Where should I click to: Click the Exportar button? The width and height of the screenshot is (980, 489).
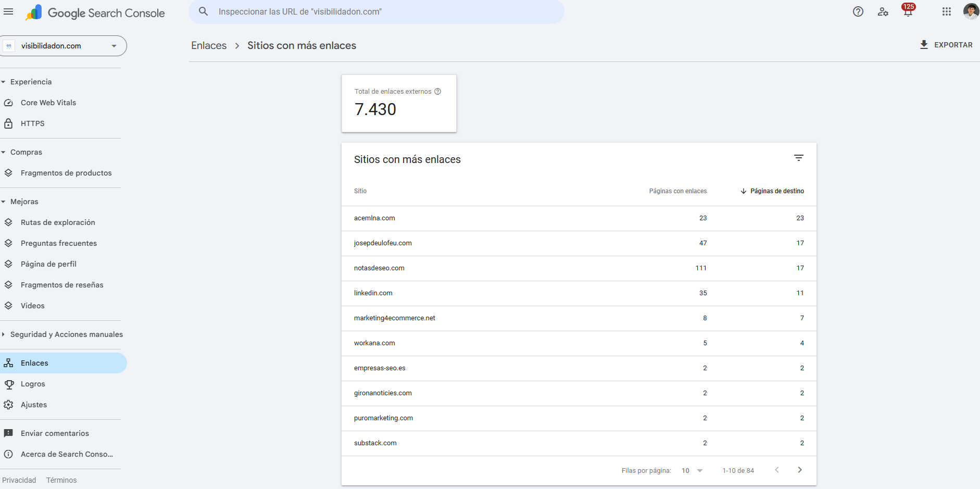(x=946, y=45)
